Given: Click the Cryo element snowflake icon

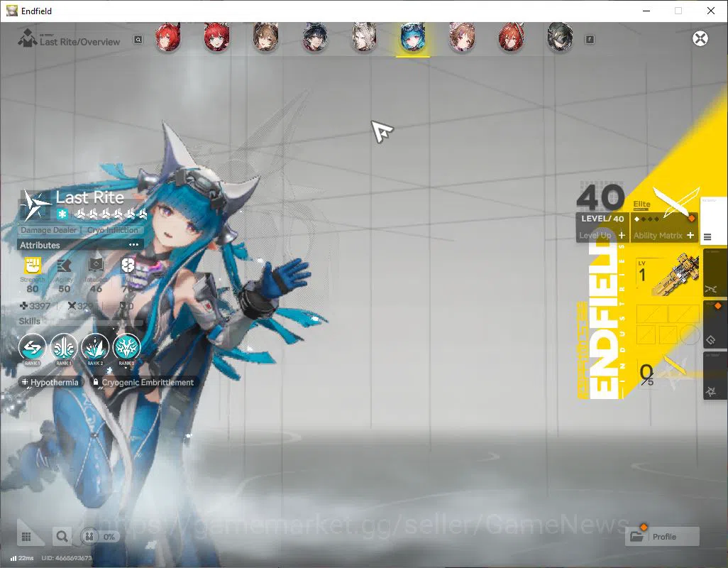Looking at the screenshot, I should [62, 214].
